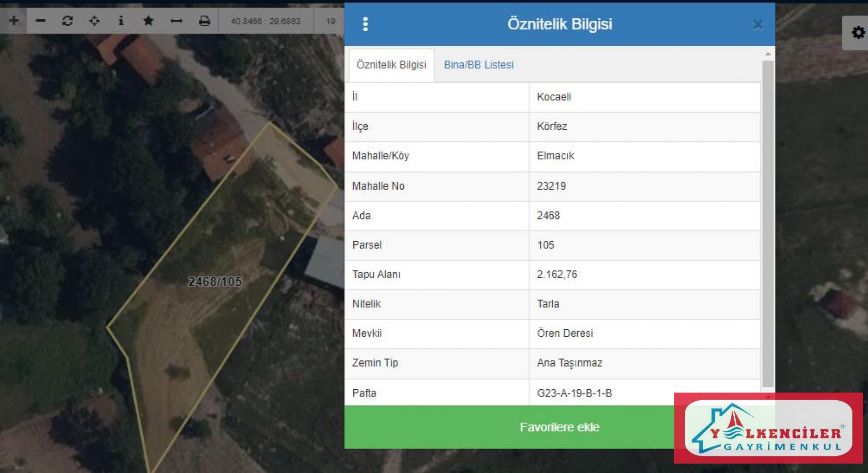This screenshot has height=473, width=868.
Task: Click the star favorites icon
Action: (x=148, y=21)
